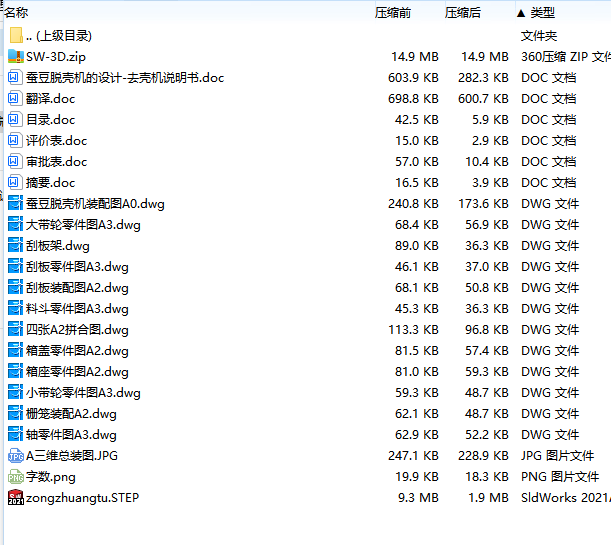
Task: Click the icon beside 翻译.doc
Action: tap(14, 99)
